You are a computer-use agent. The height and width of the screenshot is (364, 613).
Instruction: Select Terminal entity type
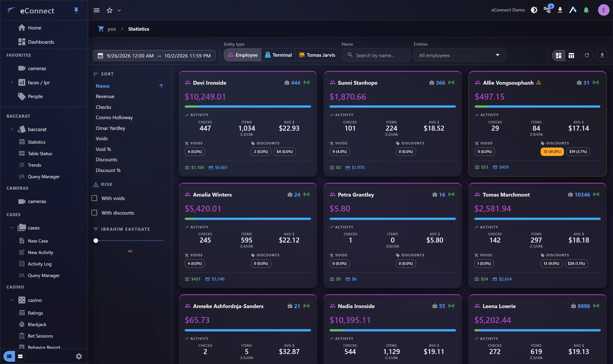[279, 55]
